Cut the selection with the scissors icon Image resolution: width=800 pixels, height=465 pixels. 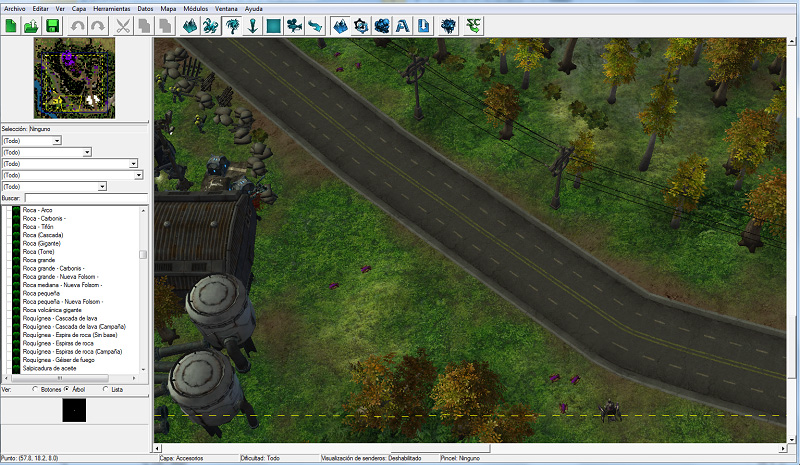123,26
